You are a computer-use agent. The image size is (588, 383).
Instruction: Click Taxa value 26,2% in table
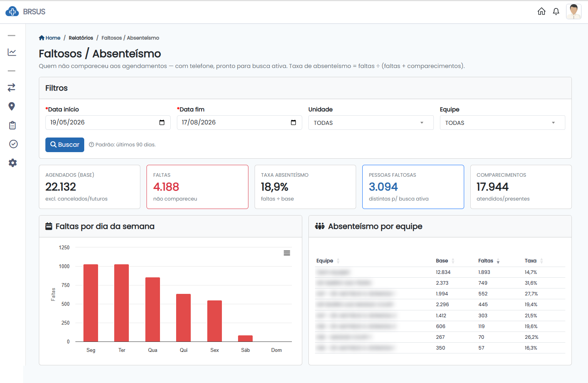coord(531,337)
